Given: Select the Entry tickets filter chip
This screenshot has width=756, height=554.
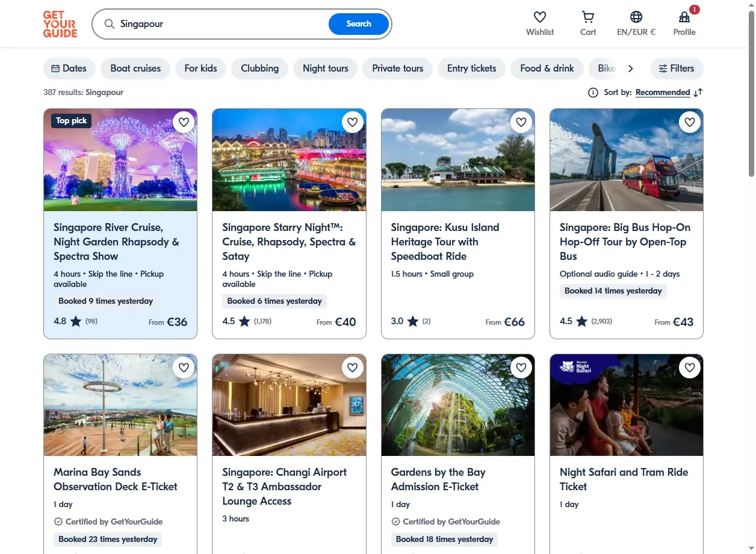Looking at the screenshot, I should point(472,69).
